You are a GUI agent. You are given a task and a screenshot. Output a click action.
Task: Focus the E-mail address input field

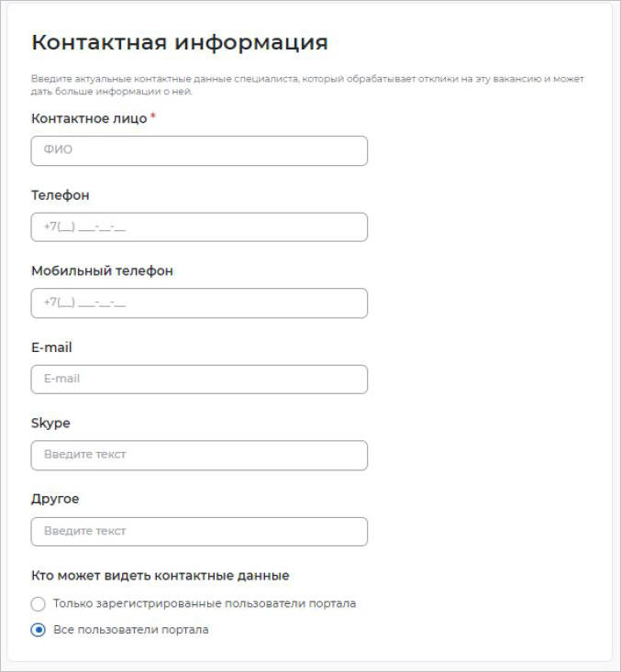199,380
